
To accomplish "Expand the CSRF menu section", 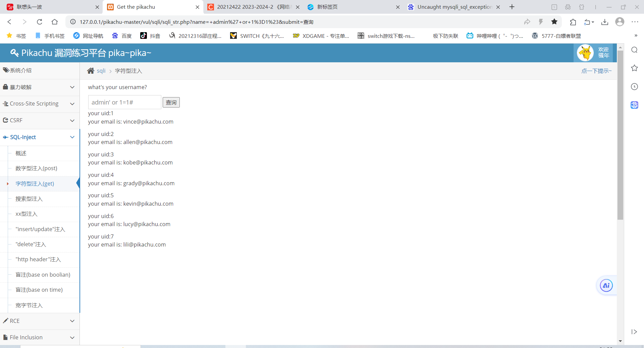I will 40,120.
